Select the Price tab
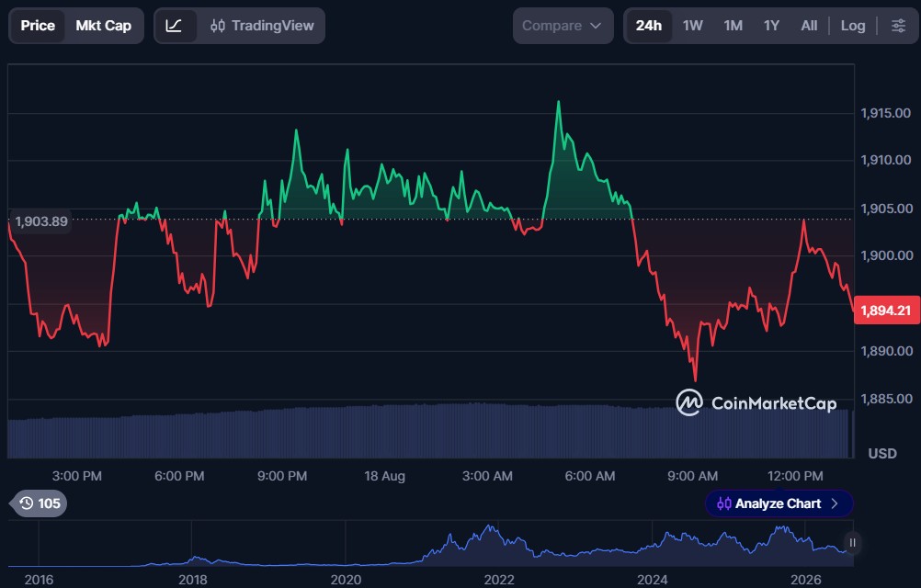 pos(38,26)
